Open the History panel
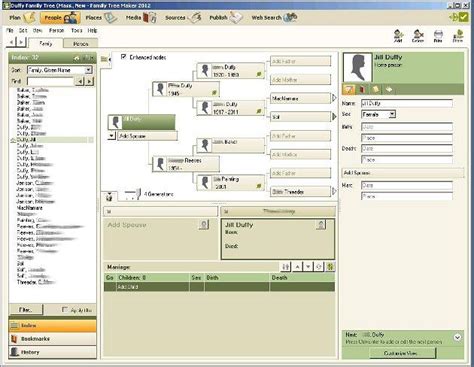The width and height of the screenshot is (474, 367). point(52,352)
